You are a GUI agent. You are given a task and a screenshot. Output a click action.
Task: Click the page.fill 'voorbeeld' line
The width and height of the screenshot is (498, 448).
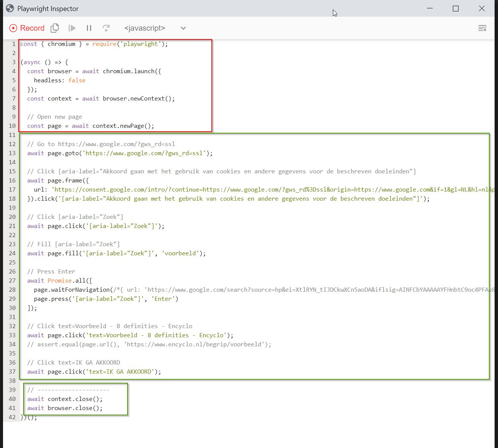tap(117, 253)
